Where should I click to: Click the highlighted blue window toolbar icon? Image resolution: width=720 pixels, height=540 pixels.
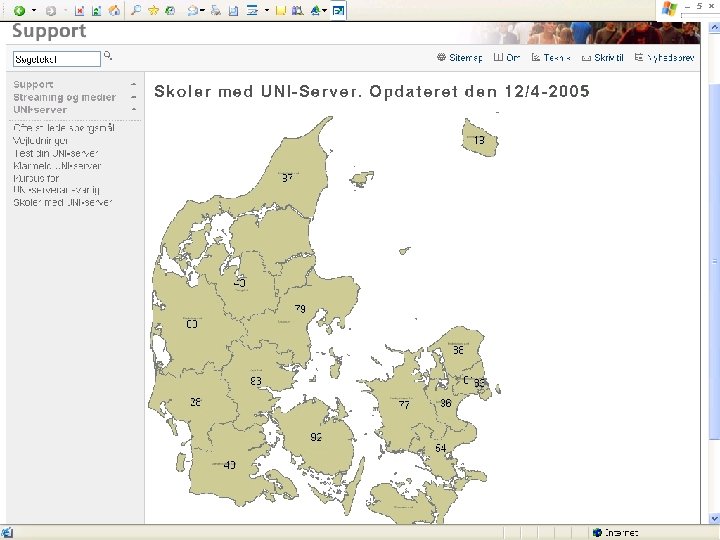(338, 10)
